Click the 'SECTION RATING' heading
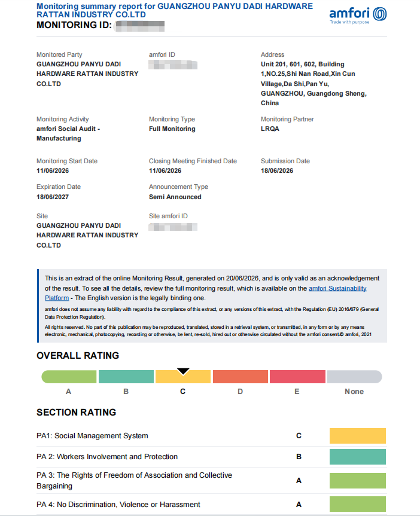Screen dimensions: 420x516 [77, 413]
